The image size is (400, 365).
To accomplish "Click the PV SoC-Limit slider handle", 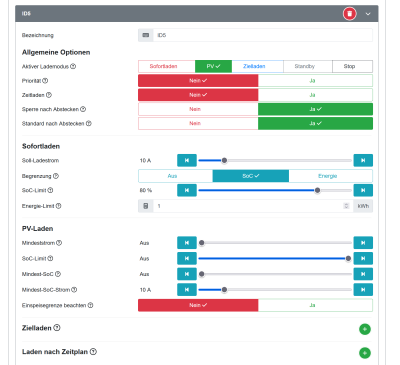I will coord(348,258).
